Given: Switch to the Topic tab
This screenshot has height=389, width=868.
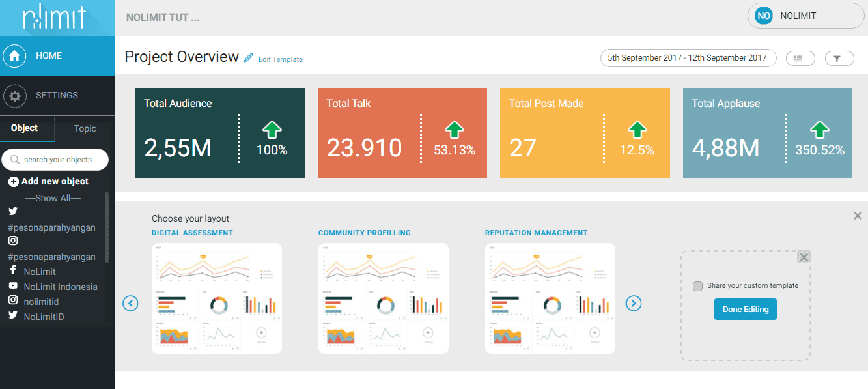Looking at the screenshot, I should pos(85,128).
